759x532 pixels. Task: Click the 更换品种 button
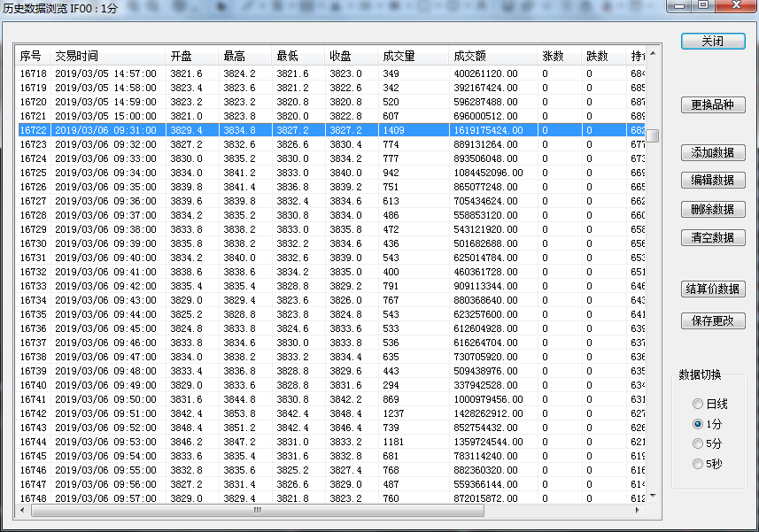(x=712, y=105)
